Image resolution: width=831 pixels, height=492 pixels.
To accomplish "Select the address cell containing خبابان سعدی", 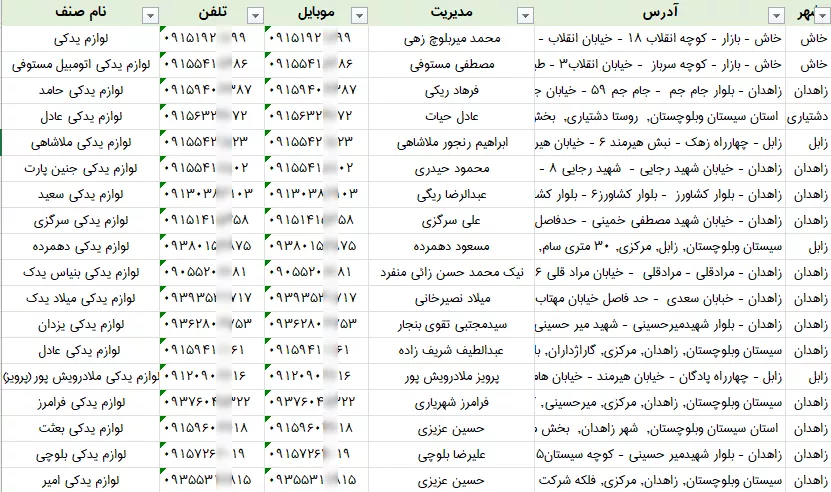I will point(660,298).
